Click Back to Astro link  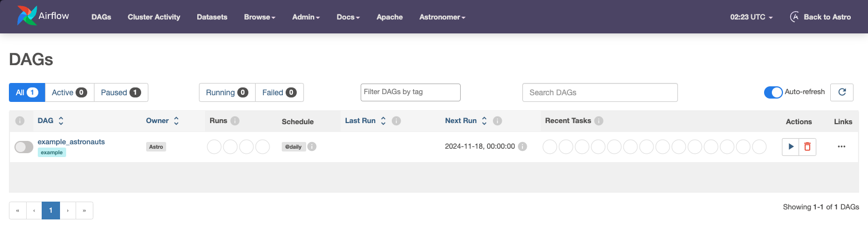820,17
